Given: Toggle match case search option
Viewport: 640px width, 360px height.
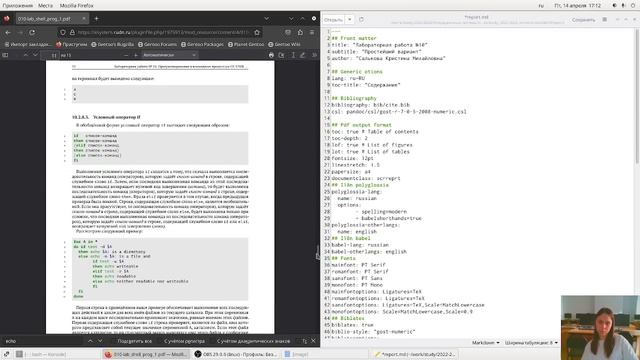Looking at the screenshot, I should click(x=184, y=341).
